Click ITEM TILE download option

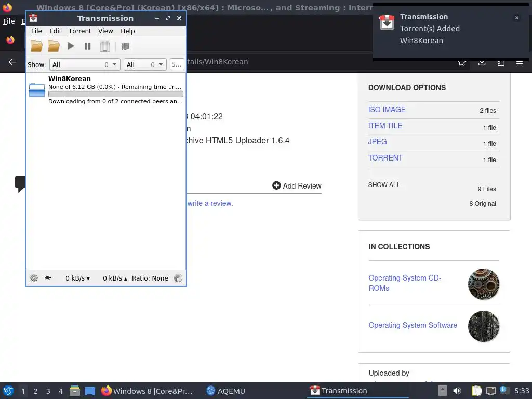(385, 126)
